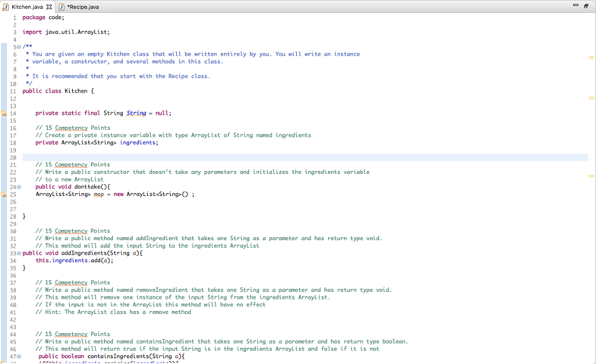Click the 'addIngredients' method name on line 33
The image size is (596, 364).
coord(84,253)
